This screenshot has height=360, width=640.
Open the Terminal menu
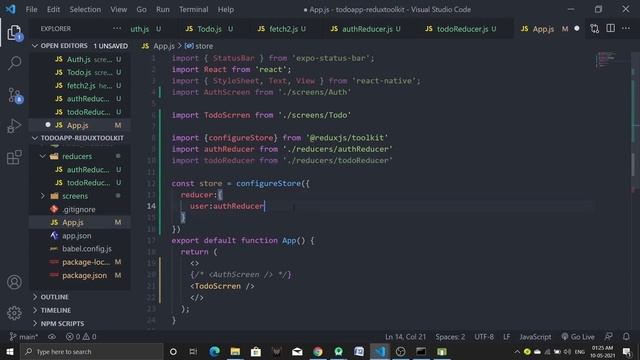[x=193, y=9]
